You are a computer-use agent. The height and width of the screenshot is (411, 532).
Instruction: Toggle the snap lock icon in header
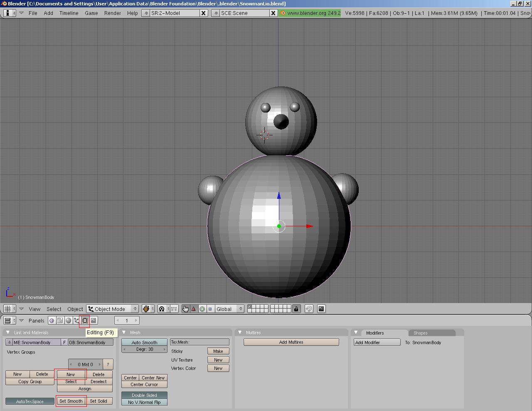[296, 308]
